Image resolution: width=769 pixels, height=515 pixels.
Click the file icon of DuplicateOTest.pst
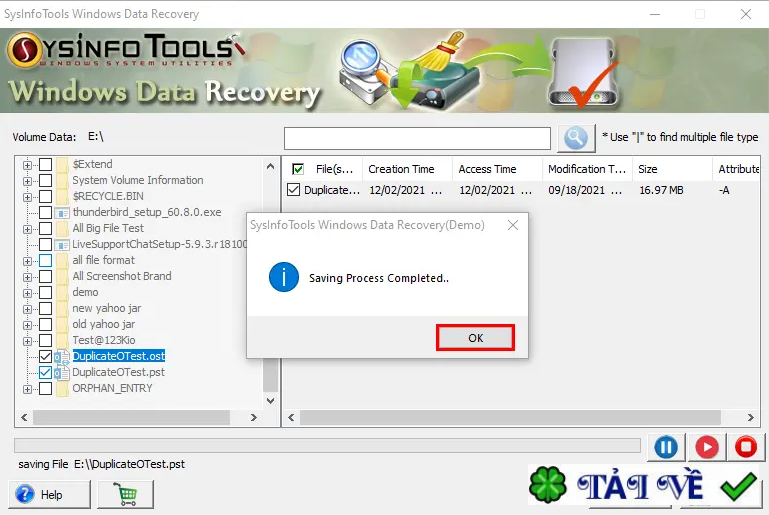(x=62, y=373)
